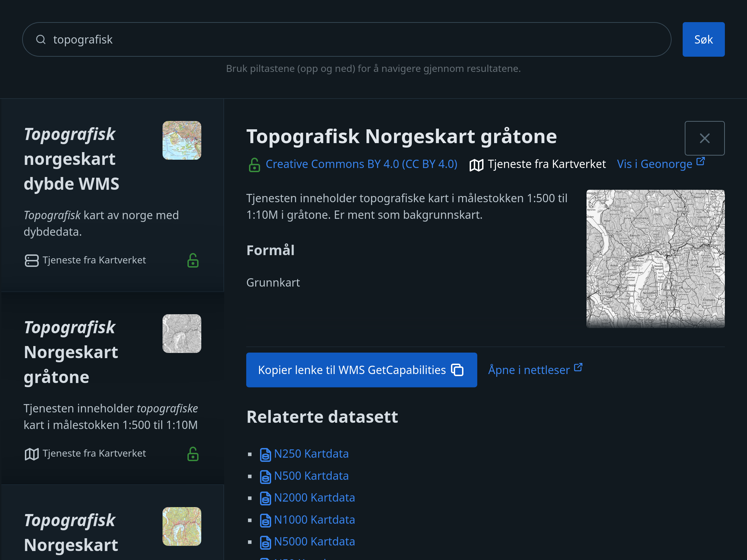
Task: Open N2000 Kartdata related dataset
Action: click(x=314, y=497)
